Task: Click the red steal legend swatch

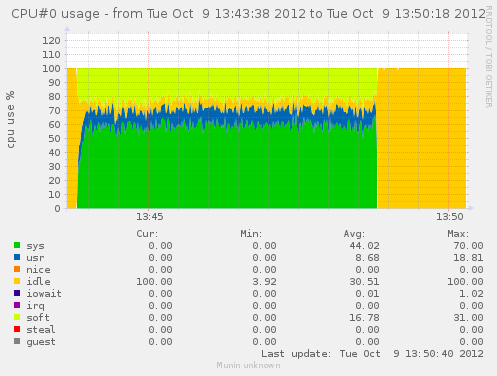Action: 17,329
